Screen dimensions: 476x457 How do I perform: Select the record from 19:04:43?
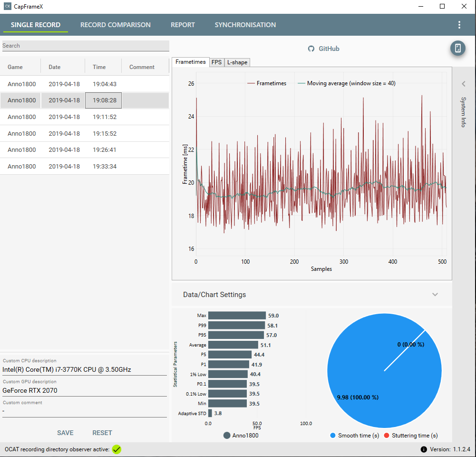coord(84,84)
